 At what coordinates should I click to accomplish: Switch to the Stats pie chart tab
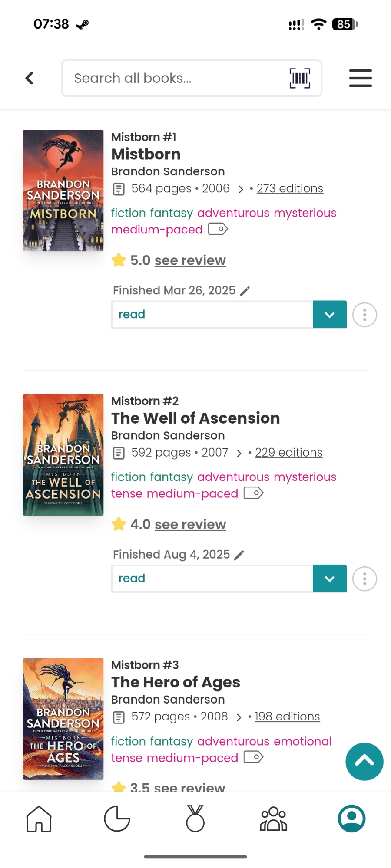coord(117,819)
